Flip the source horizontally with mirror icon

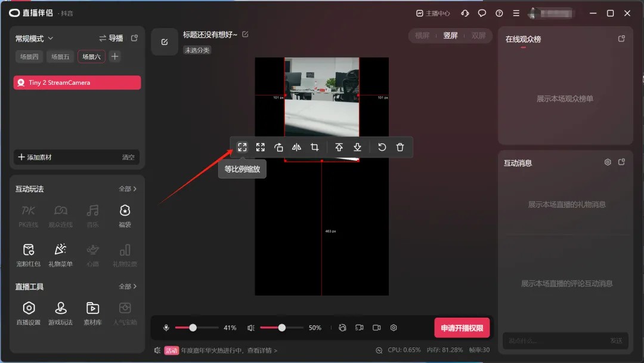[296, 147]
